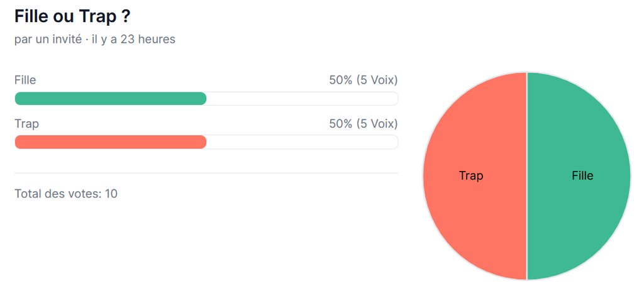The height and width of the screenshot is (291, 644).
Task: Select the Fille option label above green bar
Action: click(25, 80)
